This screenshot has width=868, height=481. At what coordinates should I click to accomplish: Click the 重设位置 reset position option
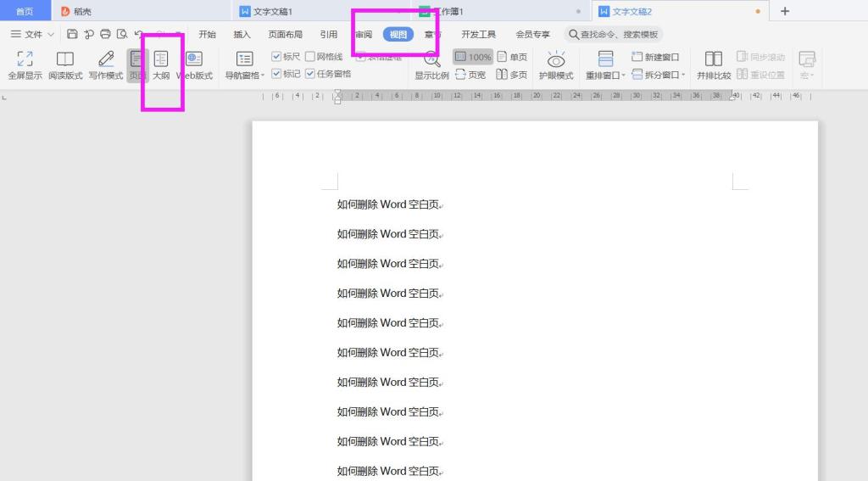[760, 75]
